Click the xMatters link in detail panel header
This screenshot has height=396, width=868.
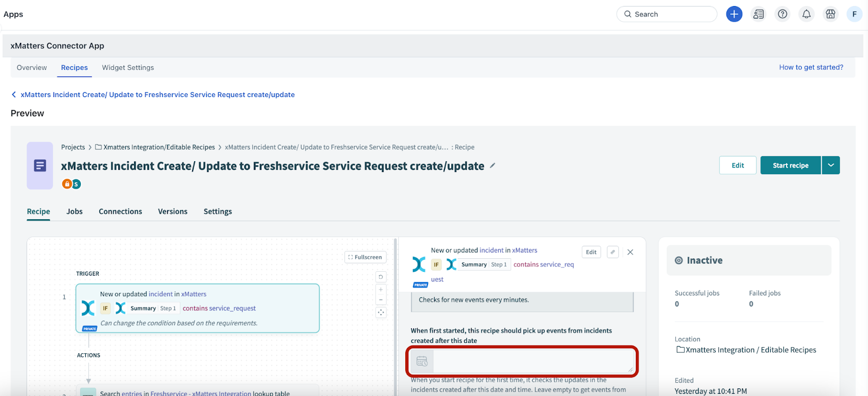click(x=525, y=251)
